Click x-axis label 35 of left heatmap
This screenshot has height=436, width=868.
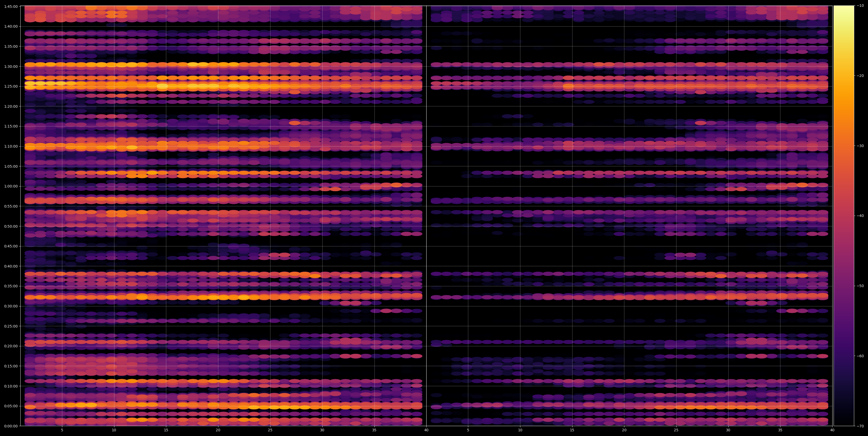[x=374, y=430]
